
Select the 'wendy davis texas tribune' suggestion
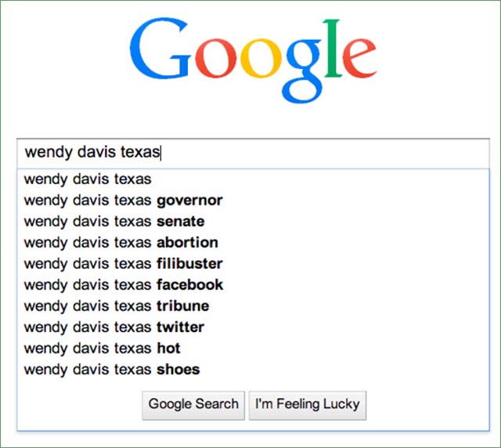point(117,306)
